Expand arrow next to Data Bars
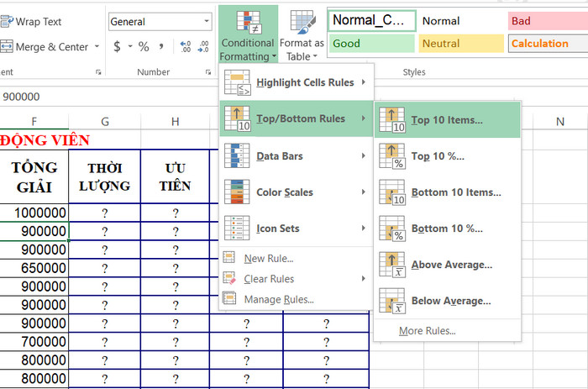Screen dimensions: 588x389 click(364, 155)
